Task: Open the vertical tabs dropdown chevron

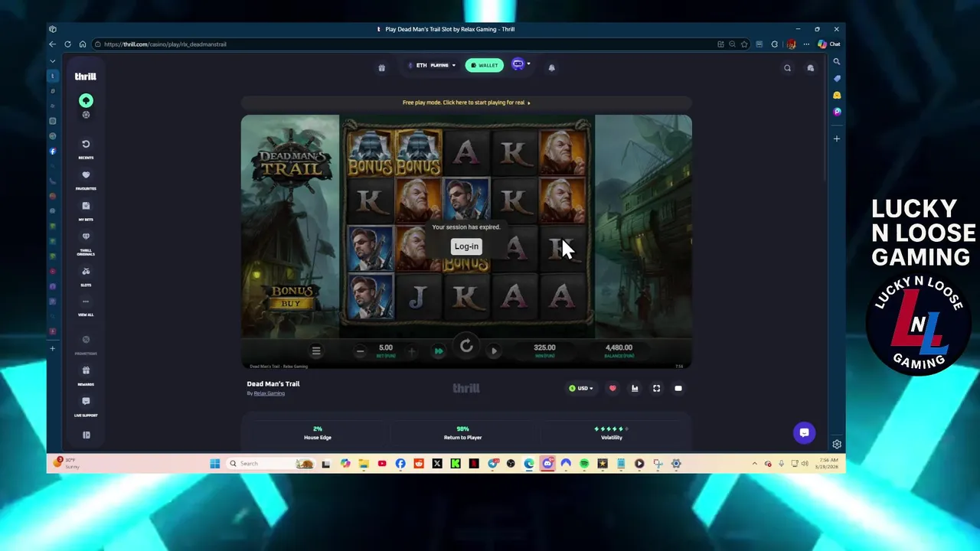Action: [53, 60]
